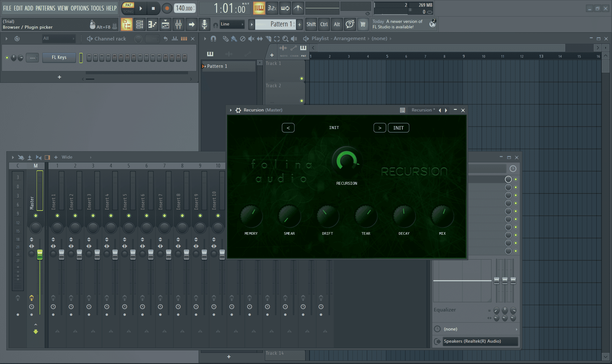Open the TOOLS menu
The width and height of the screenshot is (612, 364).
[x=97, y=8]
